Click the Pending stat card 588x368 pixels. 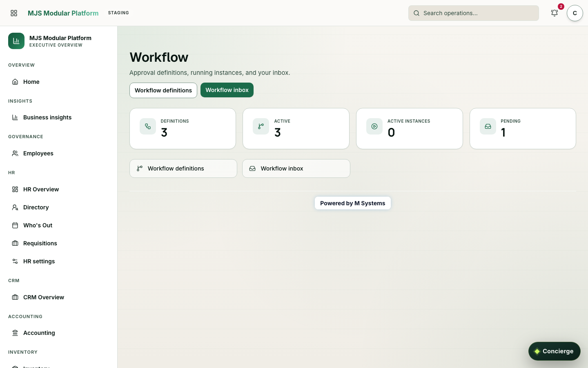523,128
